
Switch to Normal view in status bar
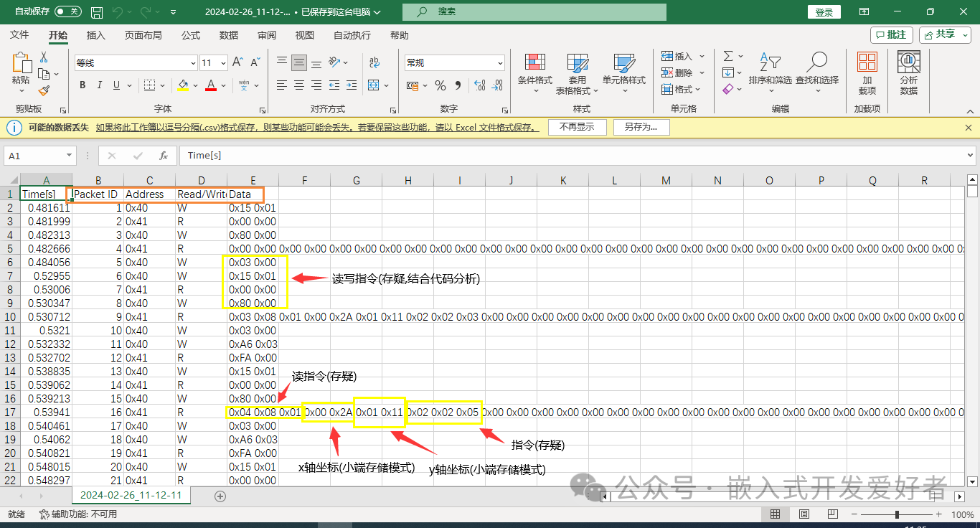click(776, 514)
